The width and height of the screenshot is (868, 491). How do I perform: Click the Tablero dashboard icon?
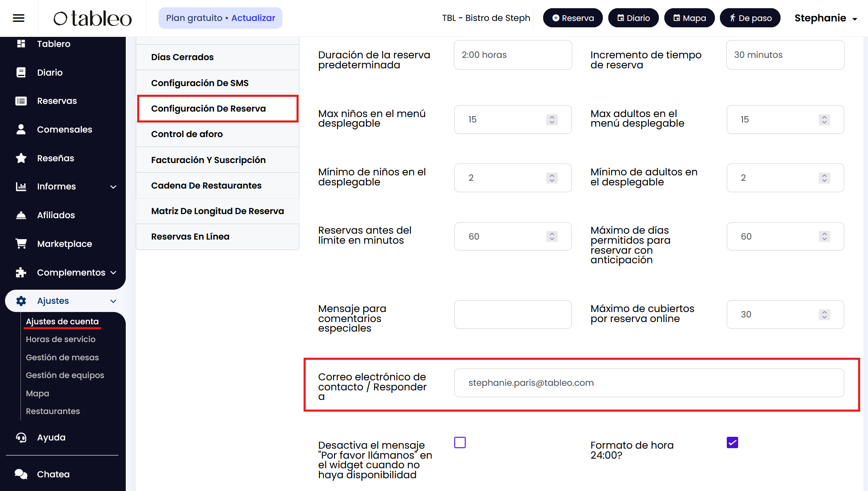click(x=21, y=44)
